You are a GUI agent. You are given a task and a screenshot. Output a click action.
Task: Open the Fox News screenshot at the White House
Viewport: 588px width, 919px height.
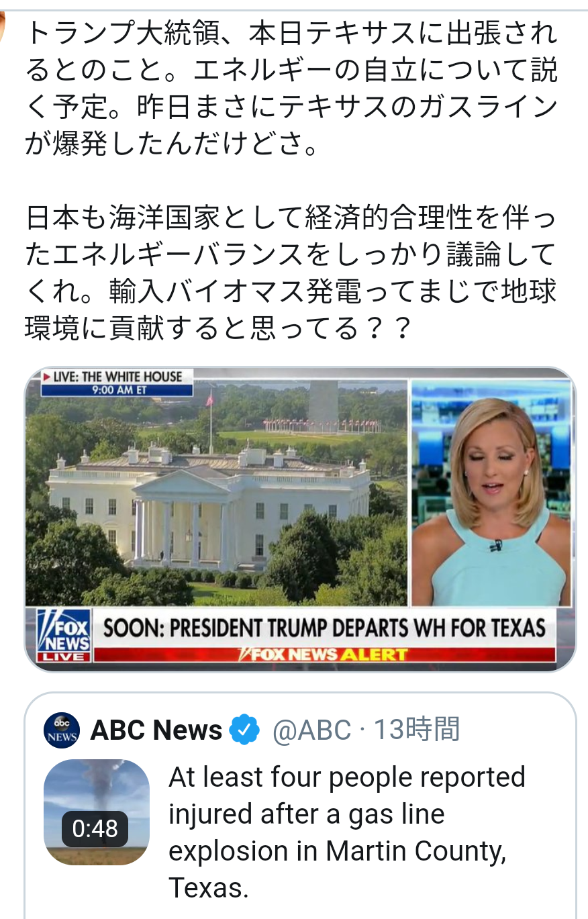(x=300, y=520)
